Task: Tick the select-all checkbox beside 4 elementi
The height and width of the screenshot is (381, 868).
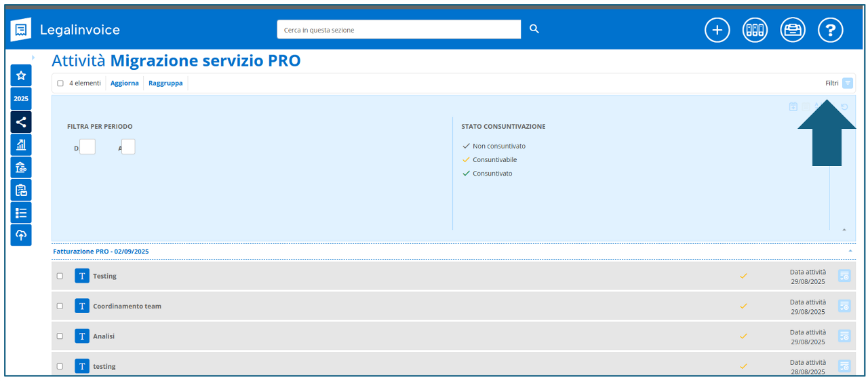Action: [x=60, y=83]
